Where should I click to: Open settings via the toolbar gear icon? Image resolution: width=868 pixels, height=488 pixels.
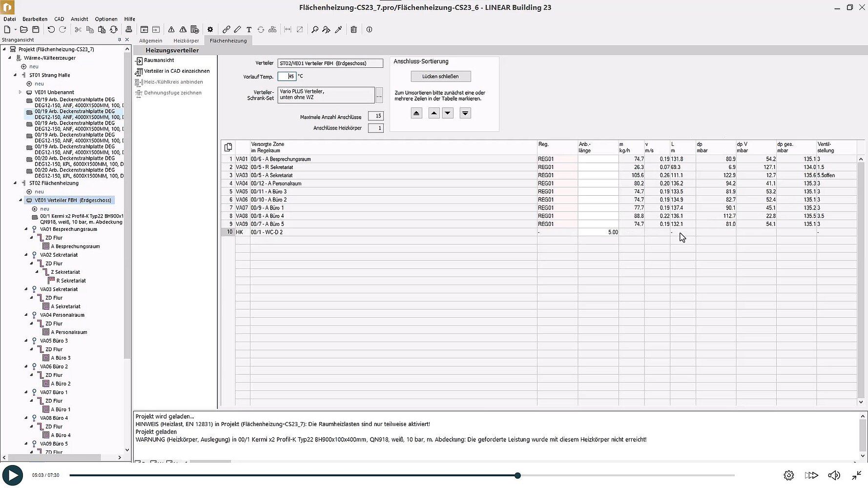point(210,30)
